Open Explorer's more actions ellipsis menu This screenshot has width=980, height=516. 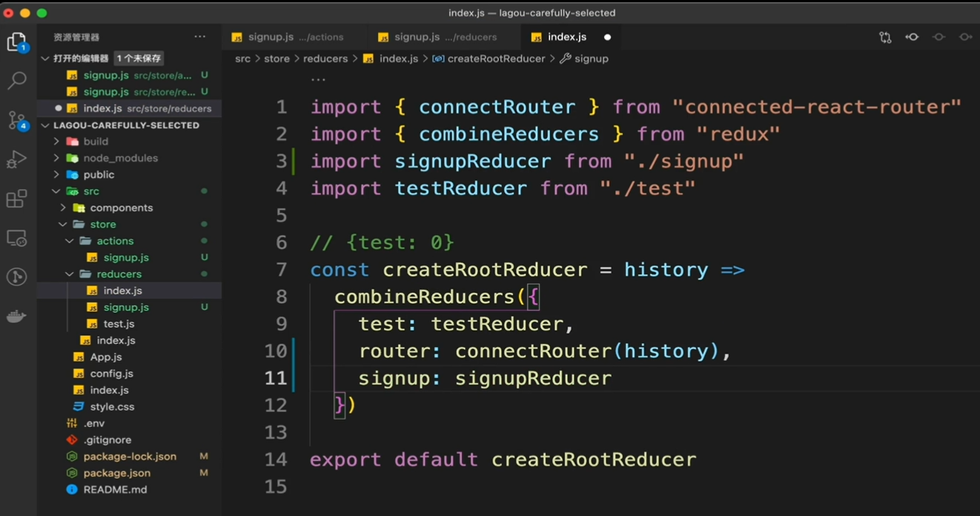click(200, 36)
